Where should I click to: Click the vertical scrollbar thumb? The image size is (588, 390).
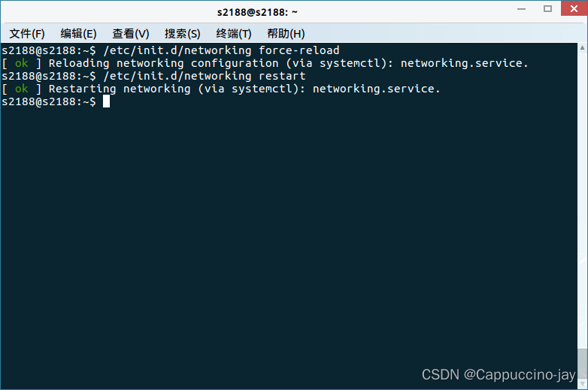(583, 364)
